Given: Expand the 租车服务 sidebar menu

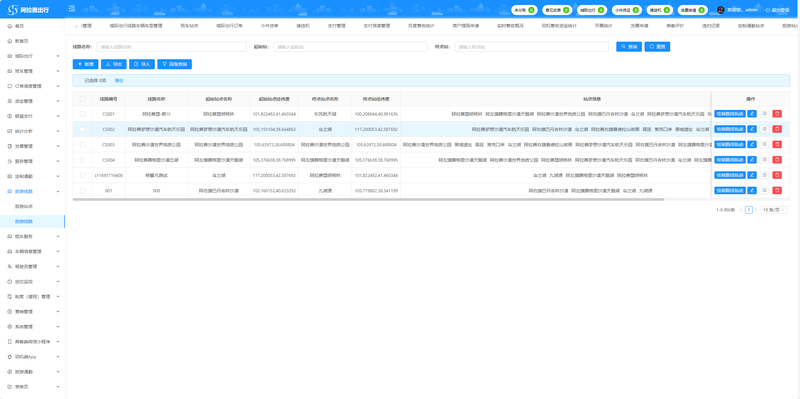Looking at the screenshot, I should tap(32, 236).
